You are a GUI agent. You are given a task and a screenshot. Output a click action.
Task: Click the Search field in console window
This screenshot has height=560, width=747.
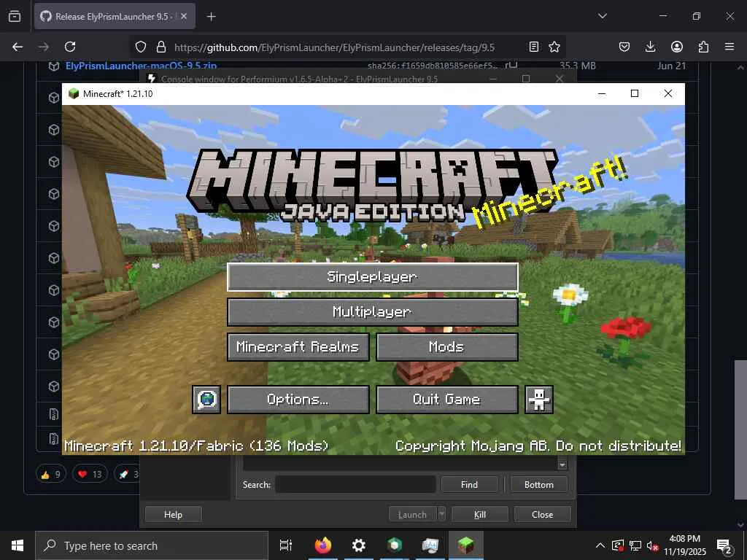[x=355, y=485]
